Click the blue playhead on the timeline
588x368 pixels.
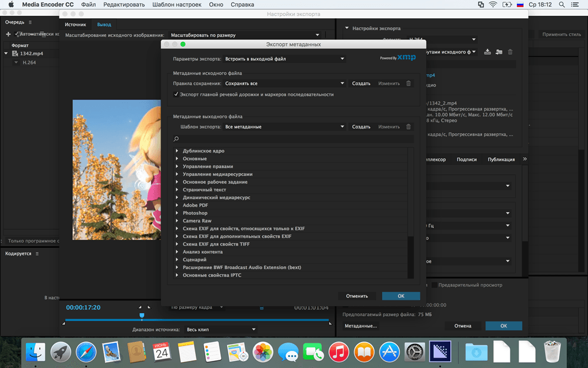(142, 316)
